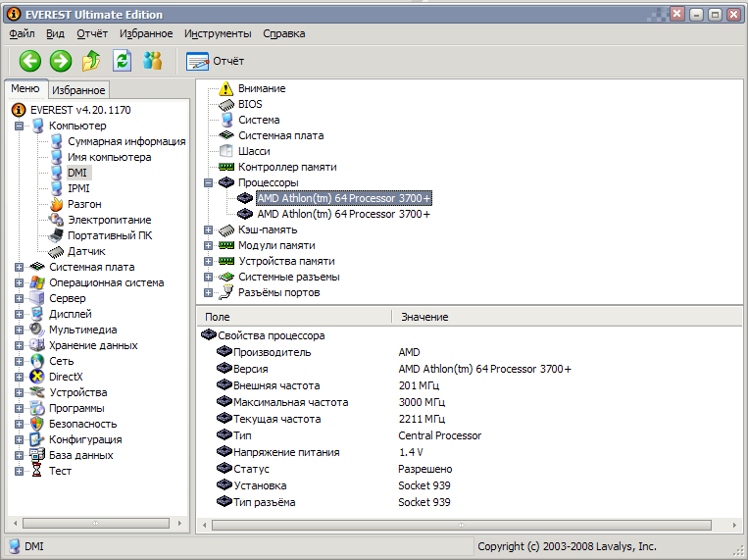Expand the Сервер tree node

(19, 299)
